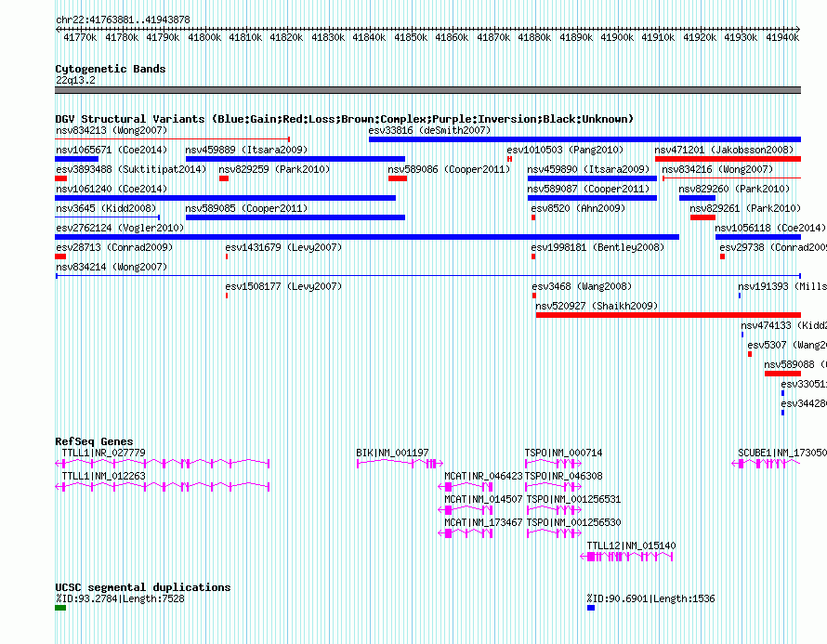The image size is (827, 644).
Task: Open the nsv829261 (Park2010) variant label
Action: coord(745,208)
